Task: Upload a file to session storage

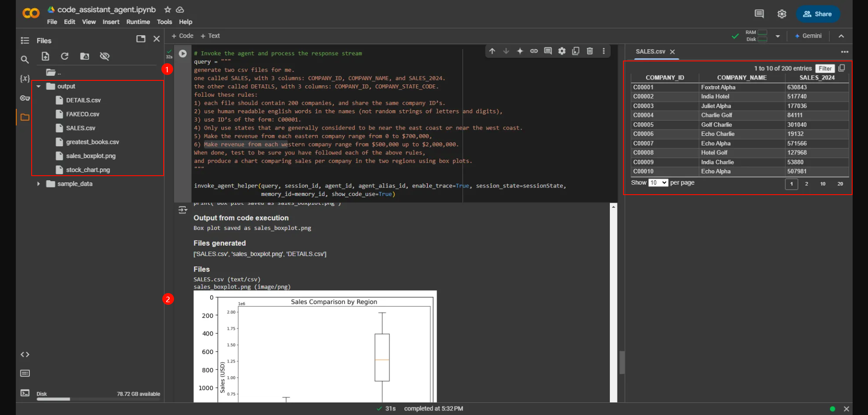Action: [45, 56]
